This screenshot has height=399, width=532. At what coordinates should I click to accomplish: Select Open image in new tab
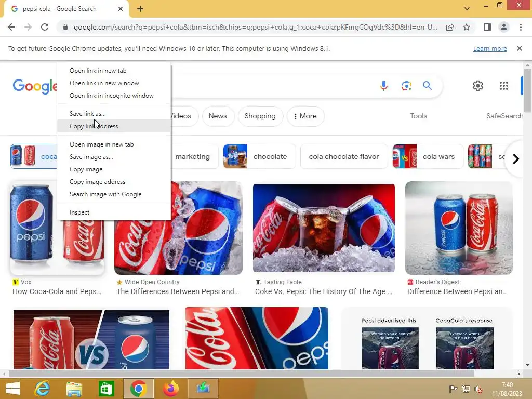click(x=114, y=144)
